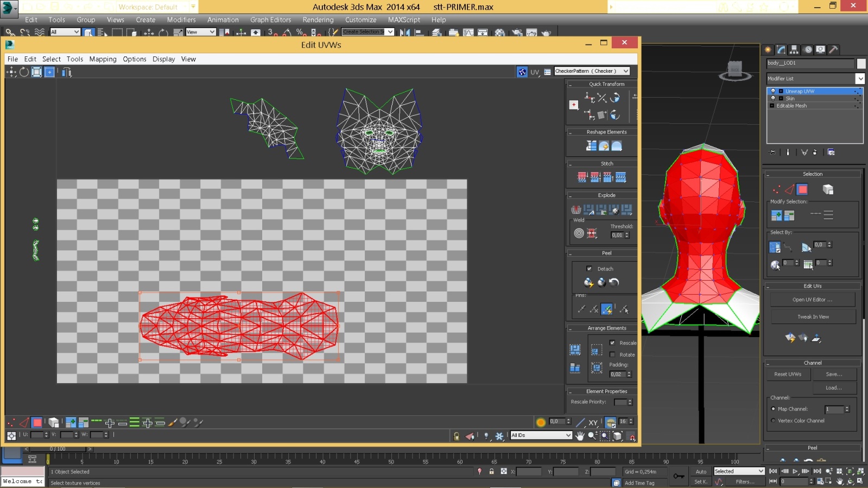Open the MAXScript menu
The width and height of the screenshot is (868, 488).
[x=404, y=20]
